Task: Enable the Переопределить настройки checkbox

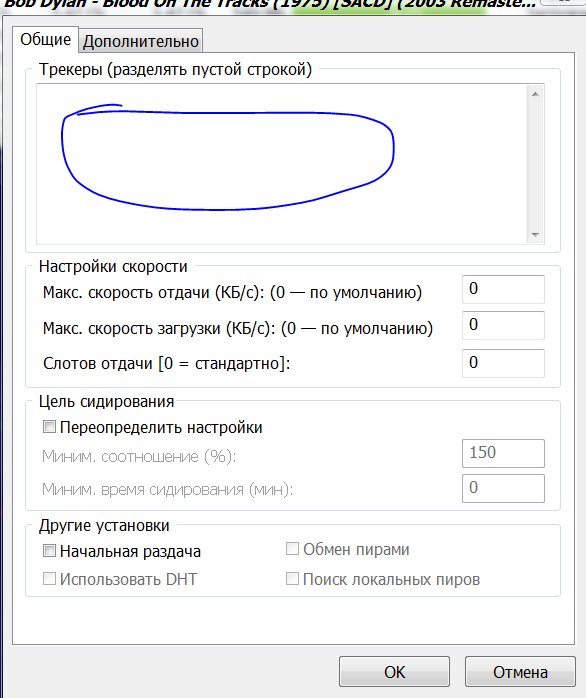Action: coord(49,427)
